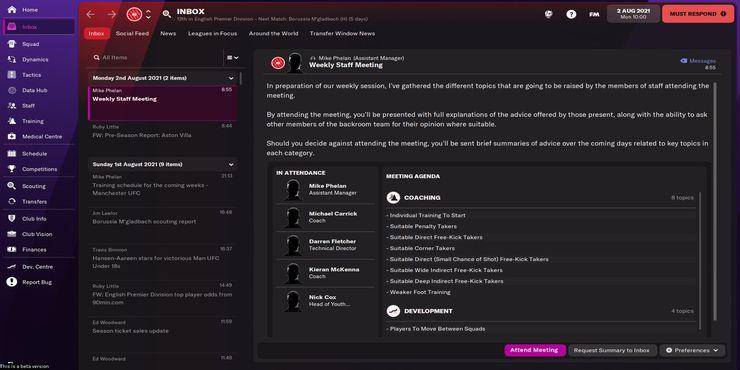Go back with the left arrow

[x=90, y=14]
